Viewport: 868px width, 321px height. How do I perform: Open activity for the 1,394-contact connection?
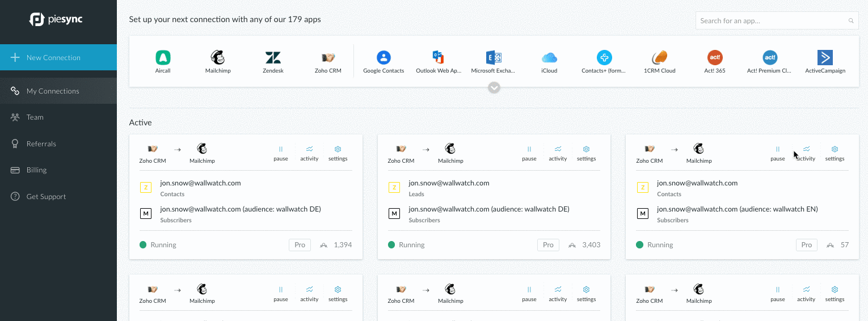tap(309, 153)
